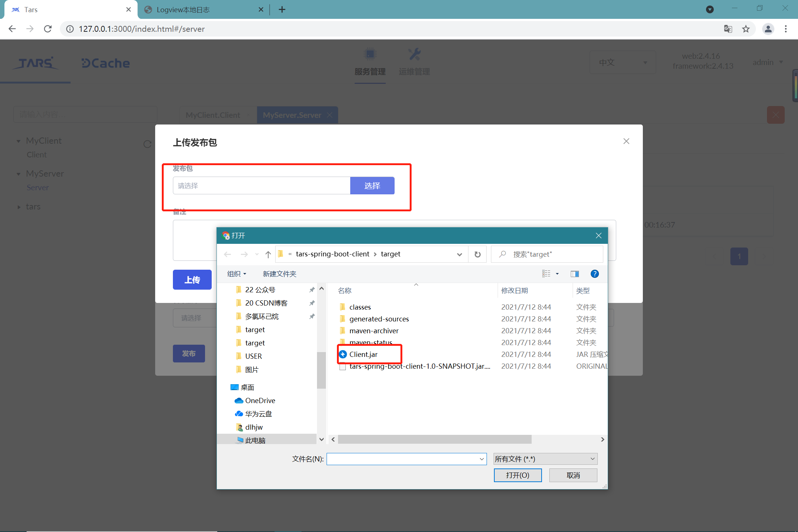The width and height of the screenshot is (798, 532).
Task: Go up one folder level
Action: [x=268, y=254]
